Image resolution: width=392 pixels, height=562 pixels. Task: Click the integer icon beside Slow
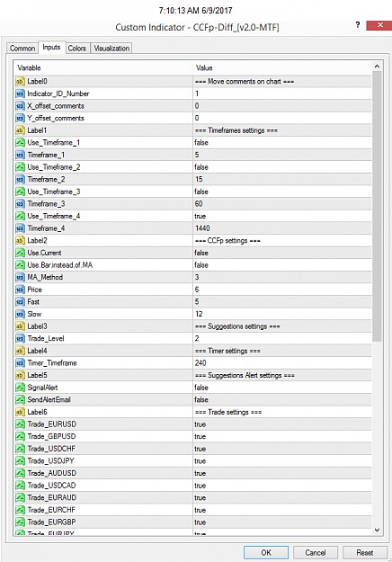point(20,314)
